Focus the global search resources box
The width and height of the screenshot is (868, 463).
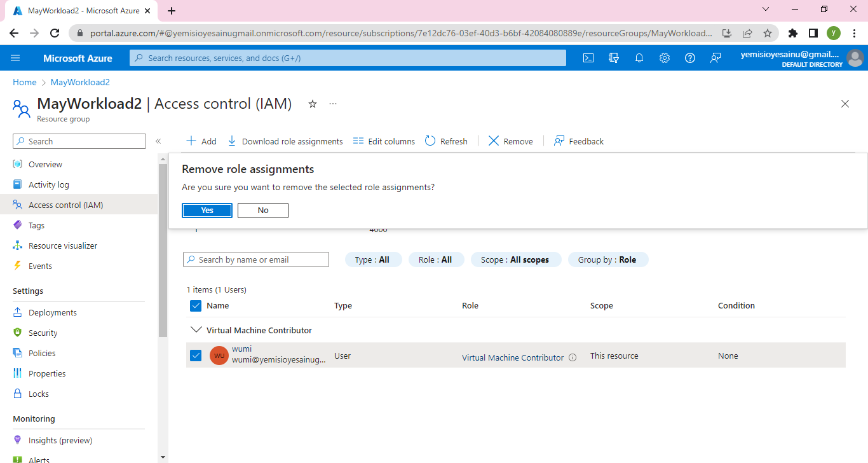coord(348,58)
